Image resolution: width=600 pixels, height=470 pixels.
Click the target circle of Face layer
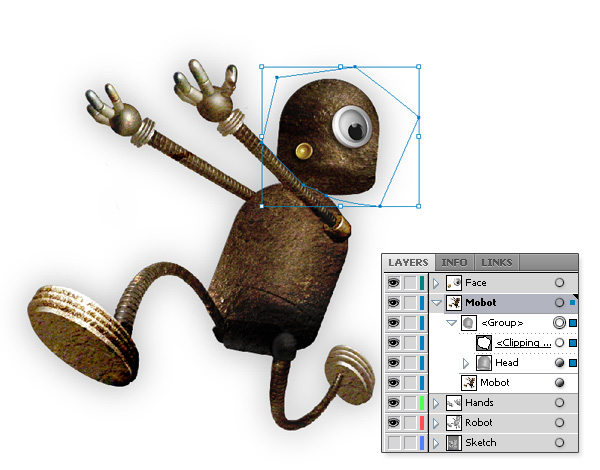559,283
